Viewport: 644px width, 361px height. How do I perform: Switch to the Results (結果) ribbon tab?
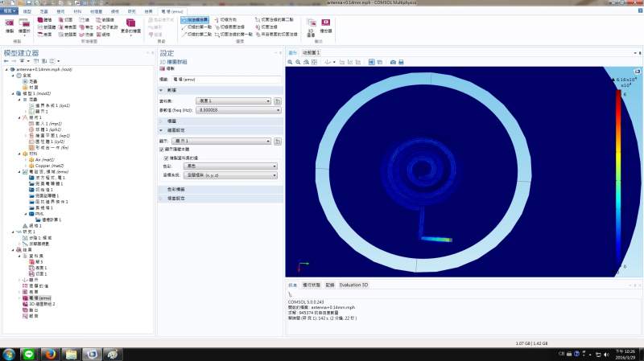click(x=148, y=11)
